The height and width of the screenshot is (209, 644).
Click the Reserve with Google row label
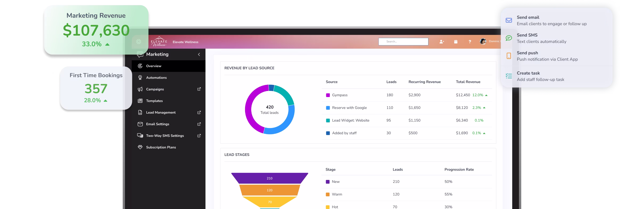click(349, 108)
